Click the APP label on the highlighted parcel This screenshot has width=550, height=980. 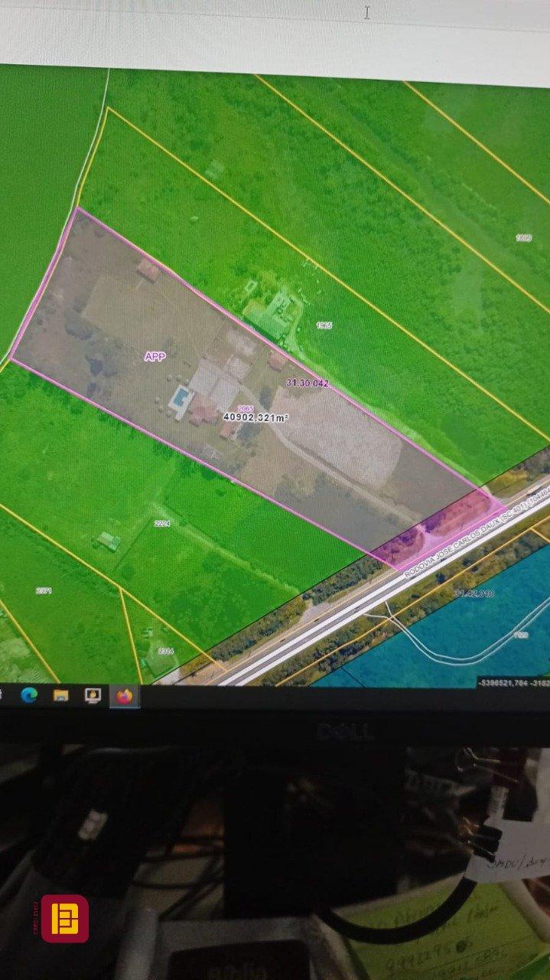coord(155,356)
